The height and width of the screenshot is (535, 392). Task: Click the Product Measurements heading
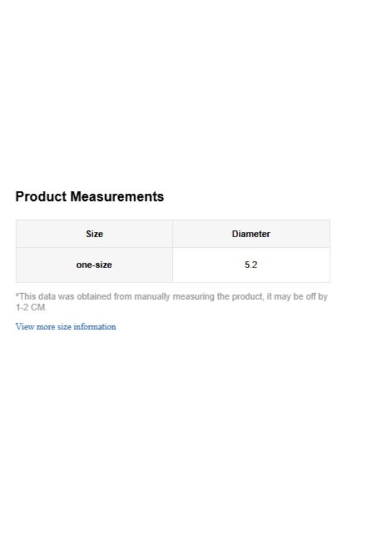pos(89,197)
